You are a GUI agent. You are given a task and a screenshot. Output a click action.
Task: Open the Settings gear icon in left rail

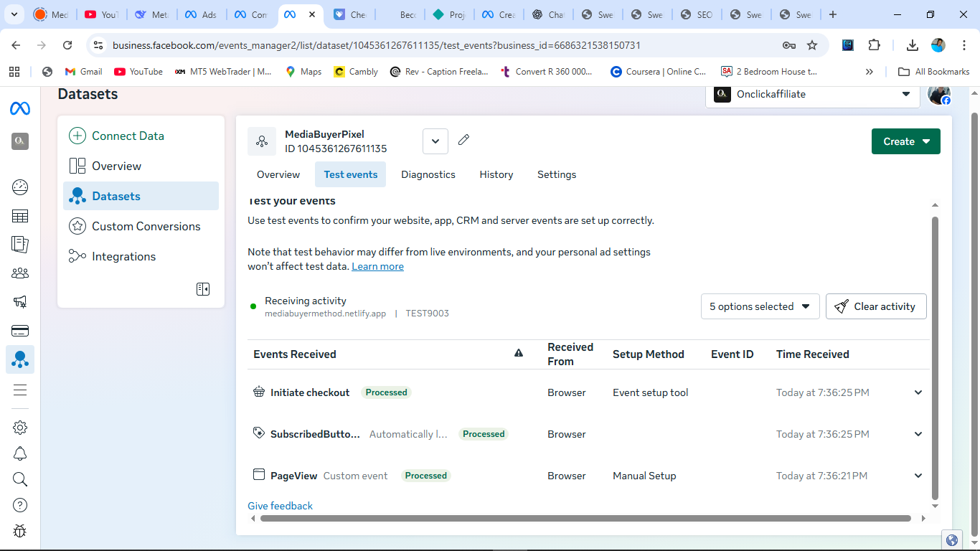(20, 428)
